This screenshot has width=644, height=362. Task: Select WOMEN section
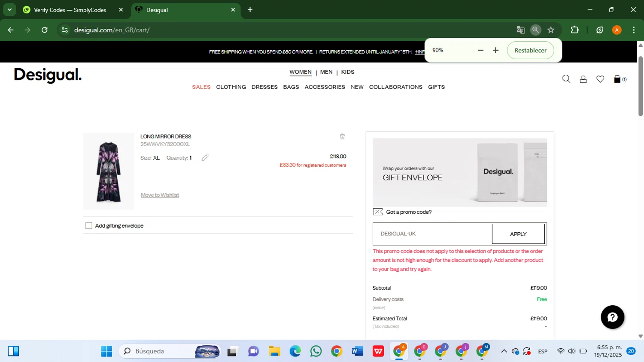(x=301, y=72)
